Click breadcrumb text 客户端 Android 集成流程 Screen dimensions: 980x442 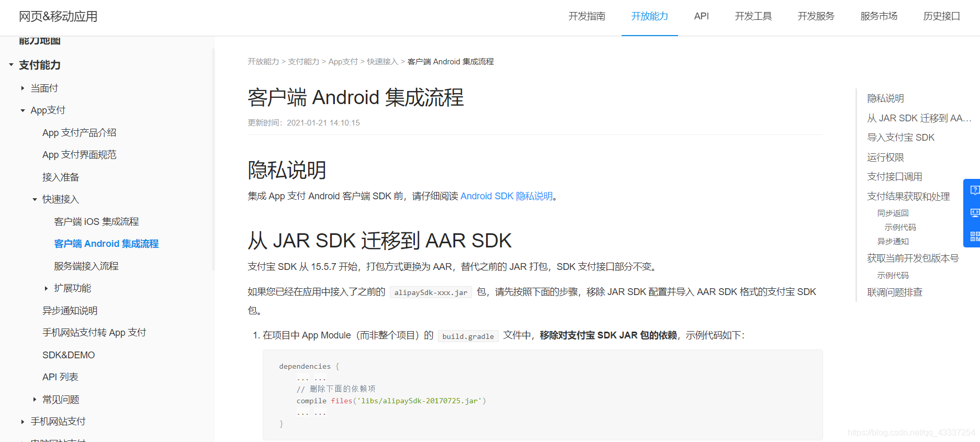[450, 62]
